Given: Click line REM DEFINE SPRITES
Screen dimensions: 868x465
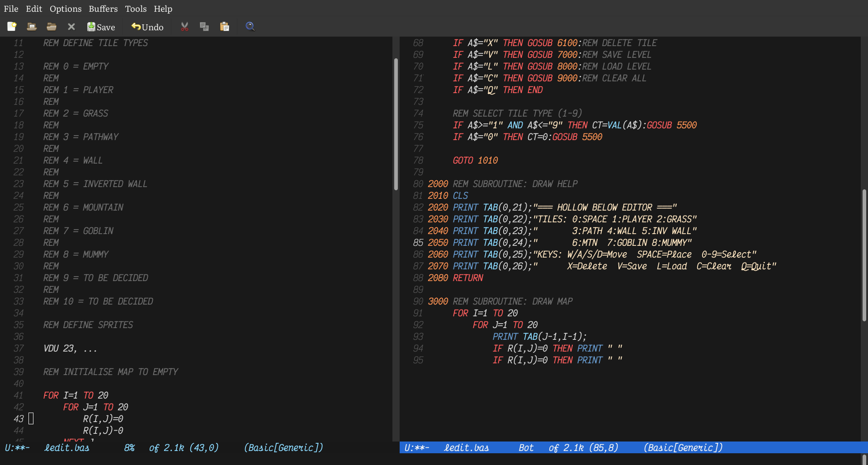Looking at the screenshot, I should (88, 325).
